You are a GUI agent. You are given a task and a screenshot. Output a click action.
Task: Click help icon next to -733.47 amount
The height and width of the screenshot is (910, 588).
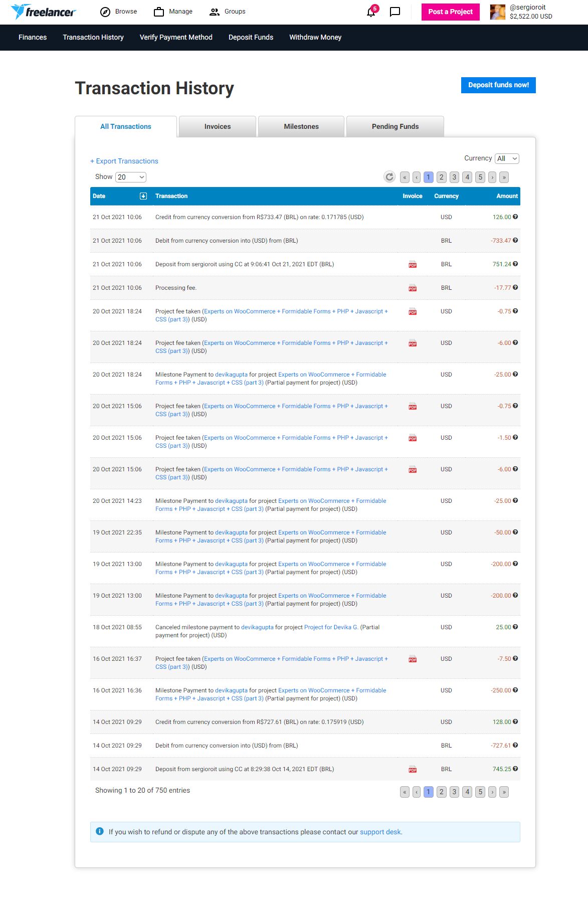(x=515, y=240)
